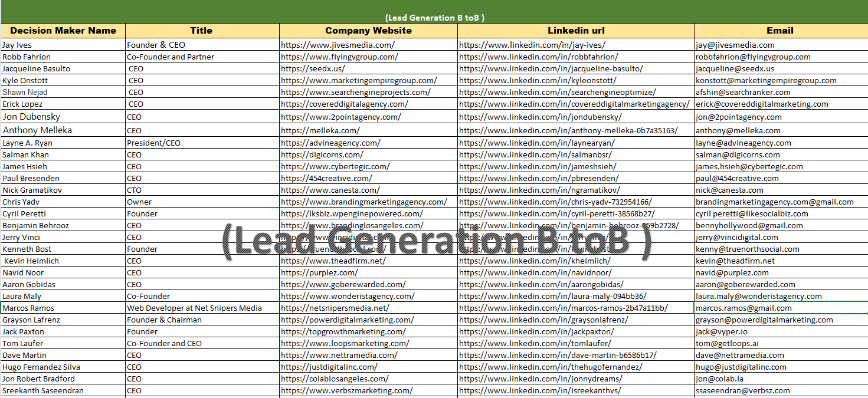Click the Shawn Nejad name cell

(x=63, y=92)
